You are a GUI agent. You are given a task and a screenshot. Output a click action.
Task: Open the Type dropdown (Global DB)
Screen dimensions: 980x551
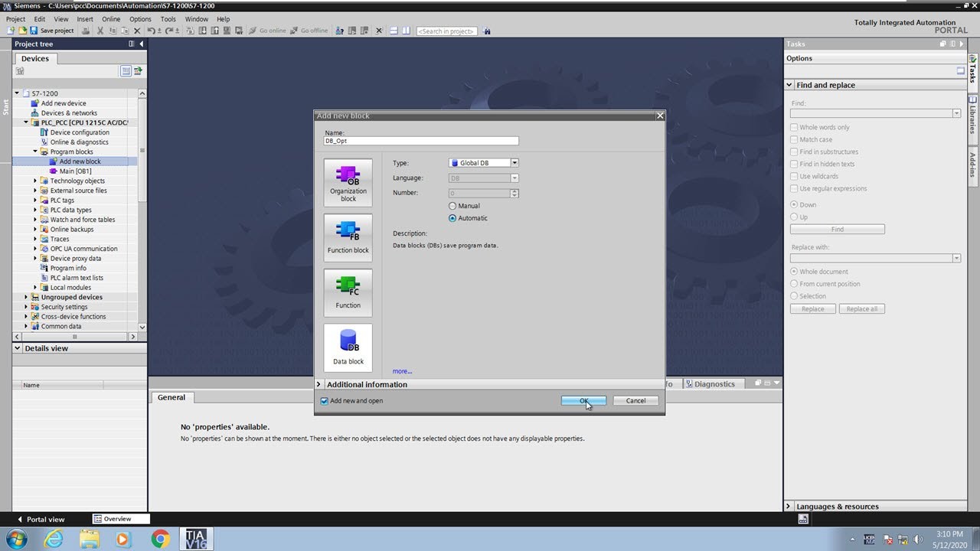[x=514, y=163]
